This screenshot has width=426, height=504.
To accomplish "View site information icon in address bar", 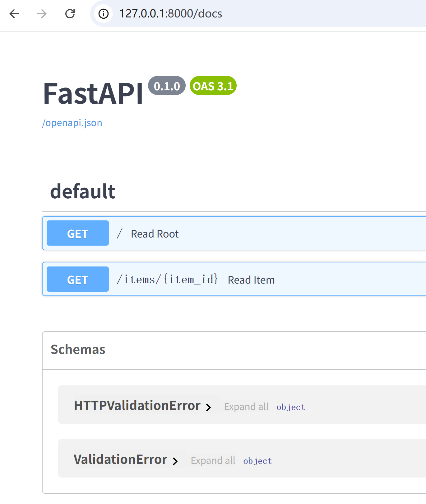I will (104, 14).
